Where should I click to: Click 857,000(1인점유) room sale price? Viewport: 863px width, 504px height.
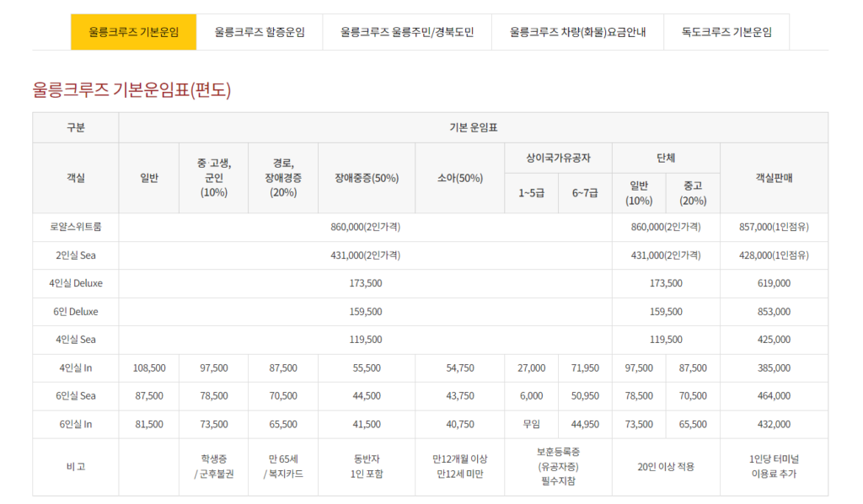[x=774, y=227]
